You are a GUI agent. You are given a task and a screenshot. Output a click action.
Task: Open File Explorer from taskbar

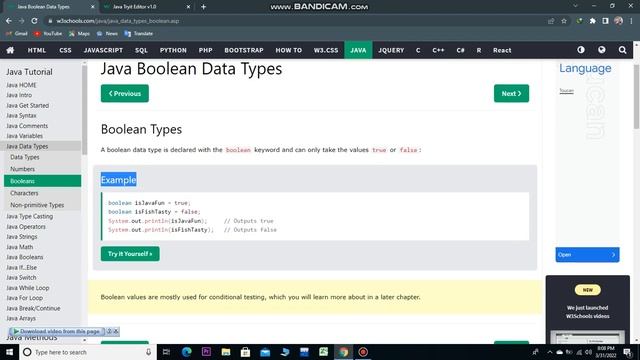(226, 352)
